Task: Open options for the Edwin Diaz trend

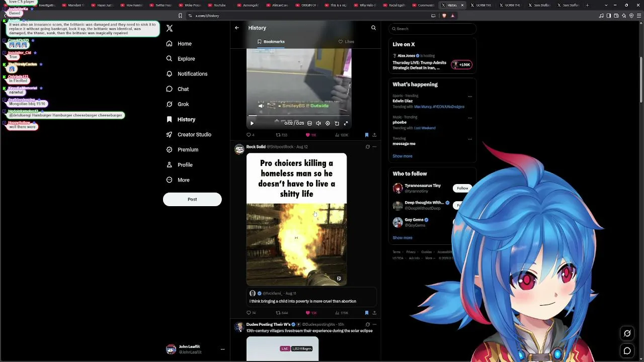Action: click(x=470, y=96)
